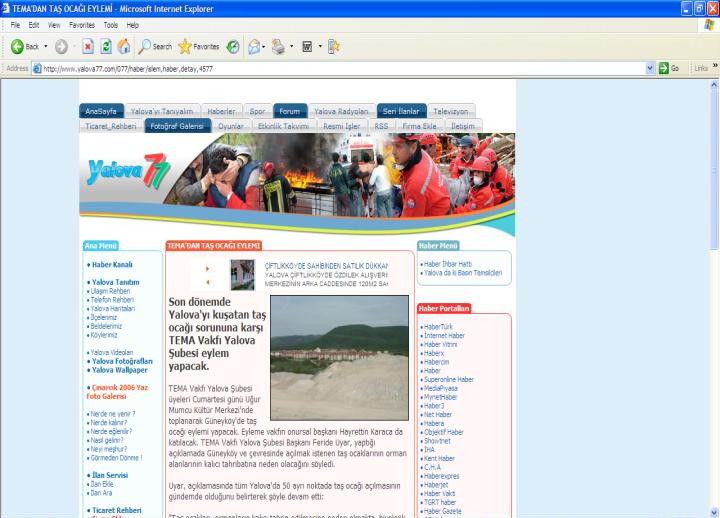Select the AnaSayfa tab
This screenshot has width=720, height=518.
[101, 111]
